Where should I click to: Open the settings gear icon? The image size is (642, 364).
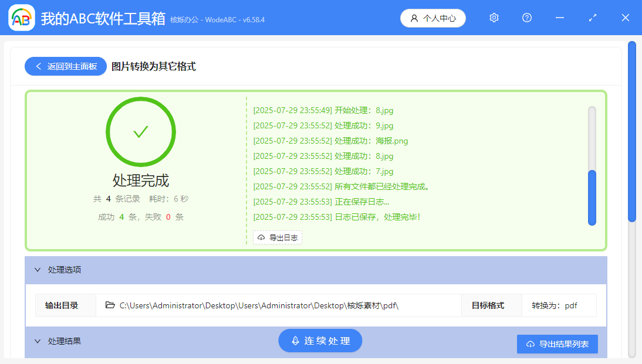coord(494,18)
